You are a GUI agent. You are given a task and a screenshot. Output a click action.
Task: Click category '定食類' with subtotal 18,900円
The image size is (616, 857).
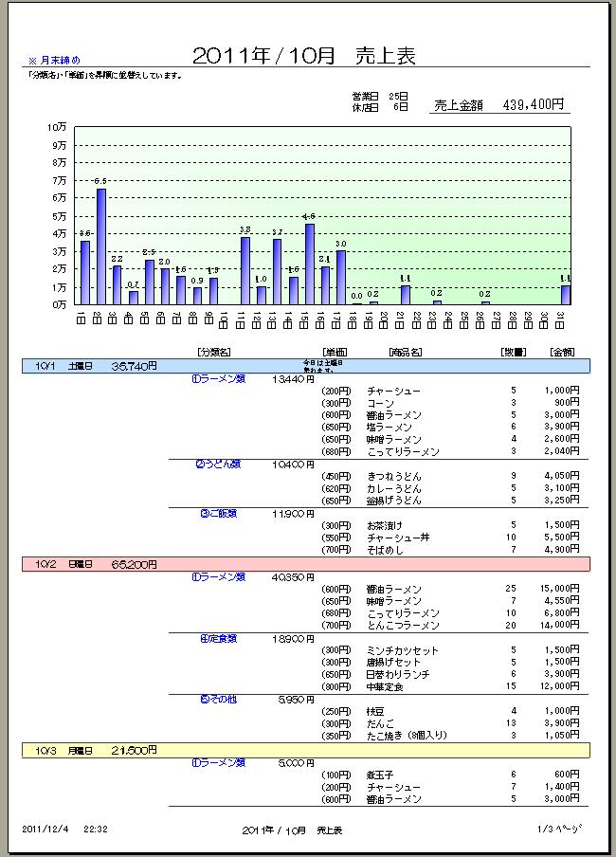click(219, 638)
